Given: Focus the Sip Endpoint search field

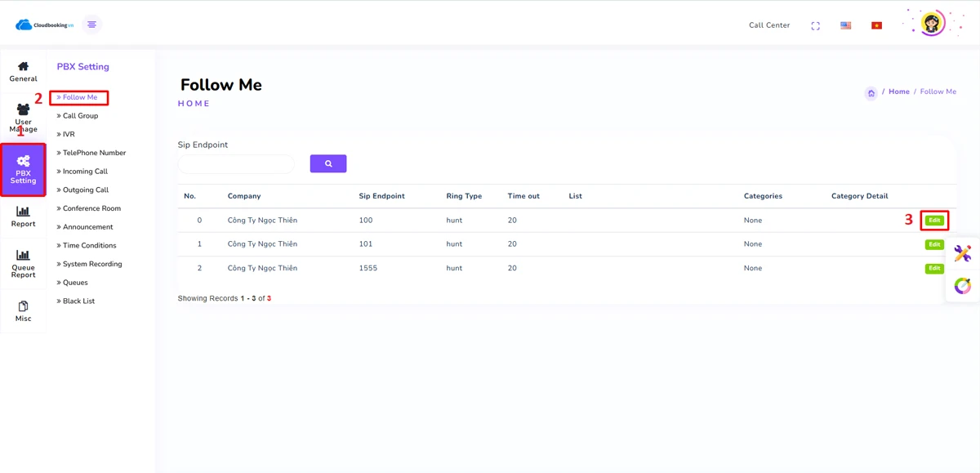Looking at the screenshot, I should (x=236, y=164).
